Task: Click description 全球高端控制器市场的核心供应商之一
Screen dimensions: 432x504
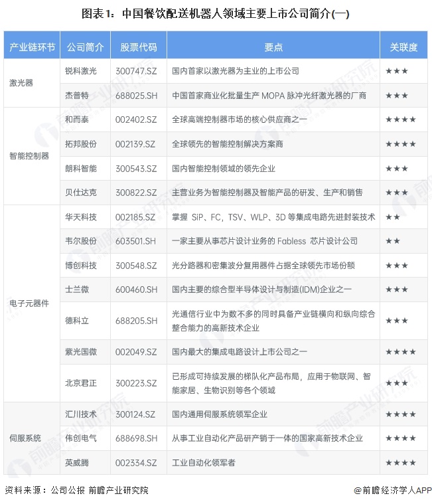Action: pos(240,120)
